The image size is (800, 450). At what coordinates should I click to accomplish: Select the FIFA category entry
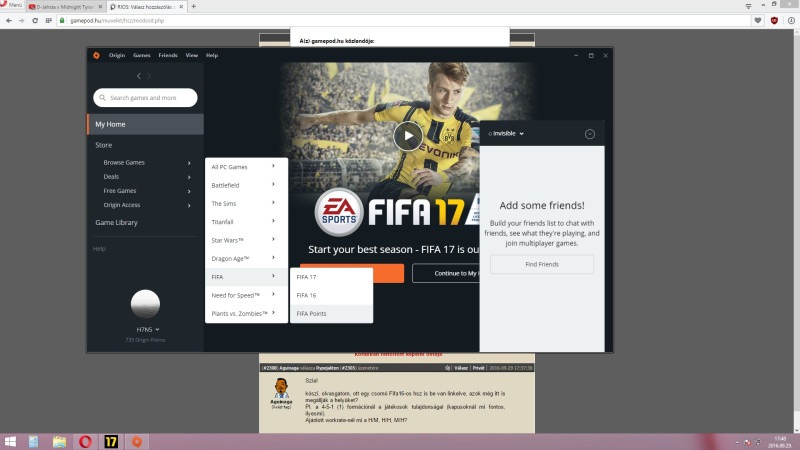coord(246,277)
